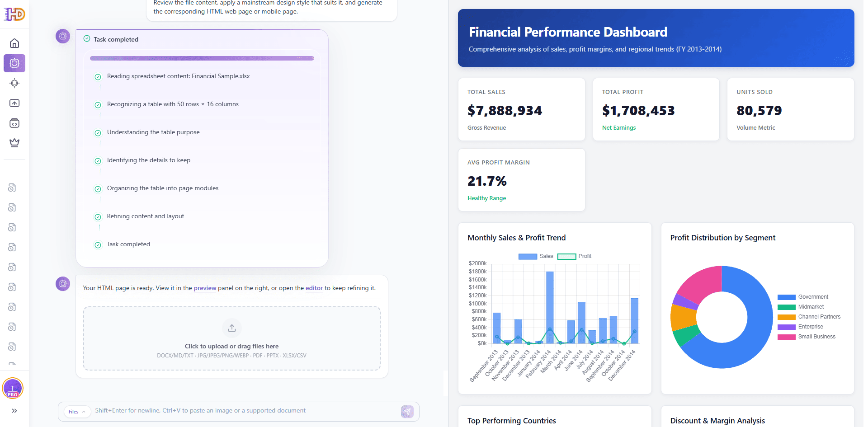Viewport: 868px width, 427px height.
Task: Click the PRO user avatar
Action: pyautogui.click(x=13, y=388)
